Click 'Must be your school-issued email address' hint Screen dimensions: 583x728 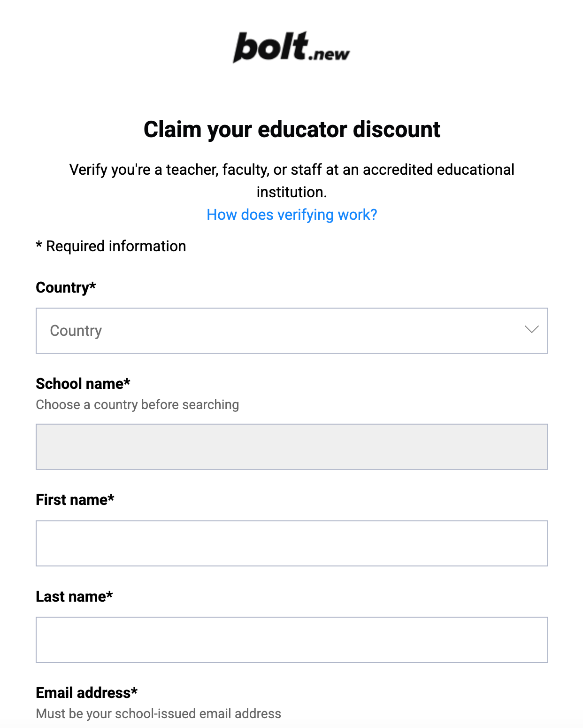pyautogui.click(x=158, y=713)
